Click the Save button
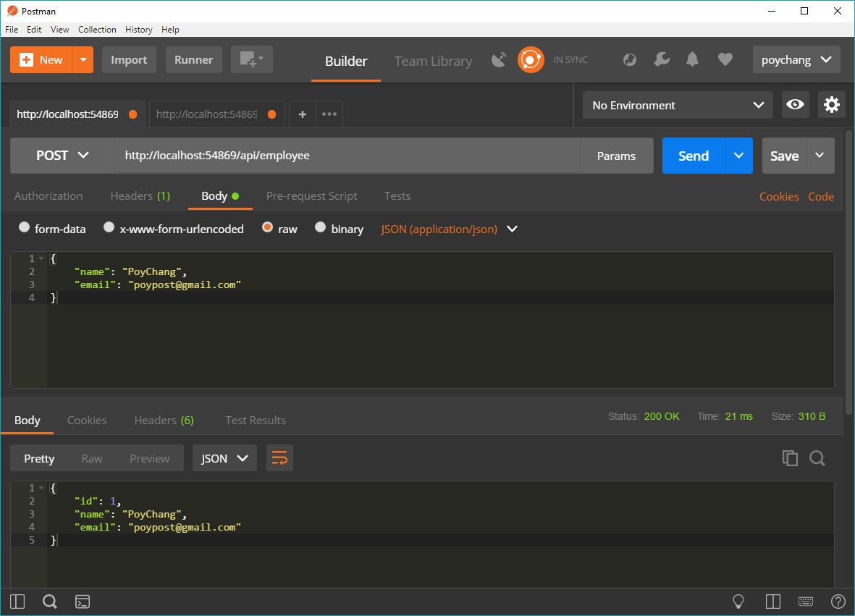 [x=784, y=156]
